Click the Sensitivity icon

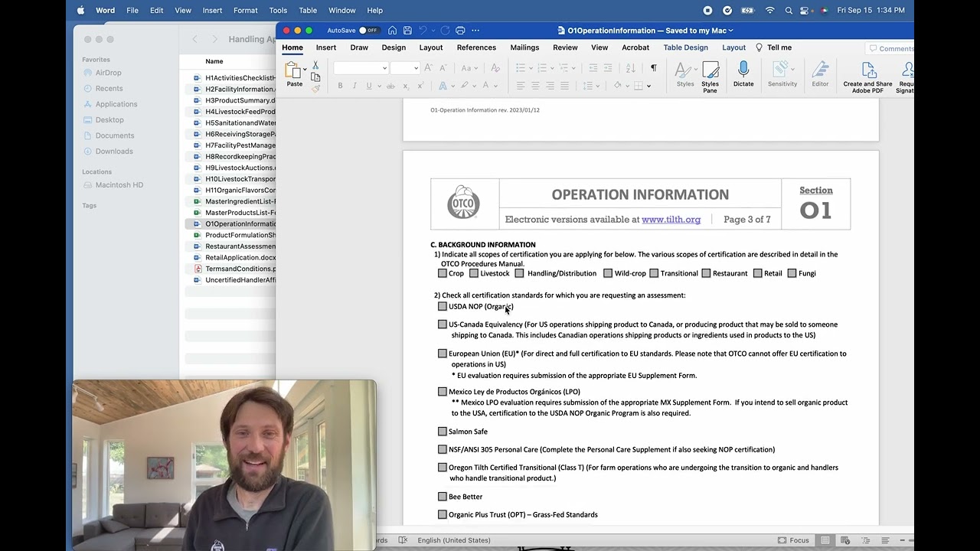(782, 75)
